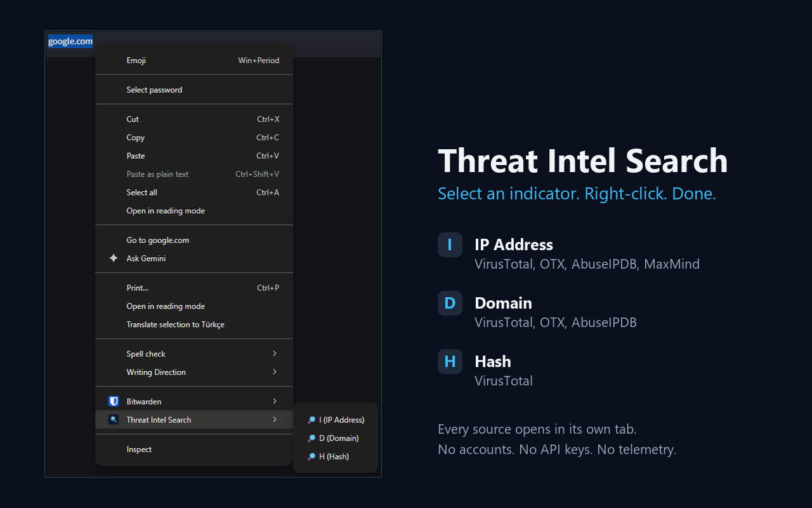Click the Domain feature title

pos(503,303)
